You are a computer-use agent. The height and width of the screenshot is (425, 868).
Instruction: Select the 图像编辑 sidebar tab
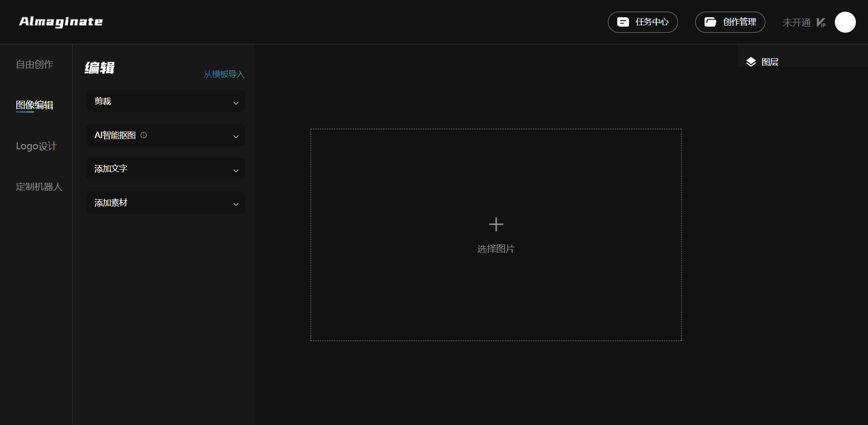35,105
